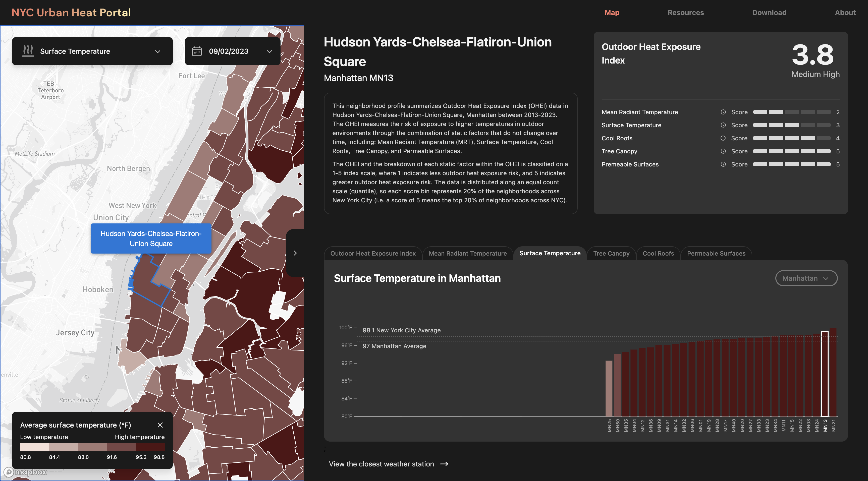The width and height of the screenshot is (868, 481).
Task: Open the Download page in navigation
Action: [x=769, y=13]
